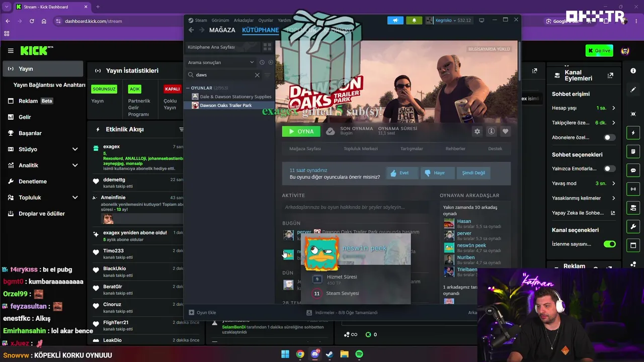The image size is (644, 362).
Task: Open İndirmeler downloads status in Steam
Action: point(342,313)
